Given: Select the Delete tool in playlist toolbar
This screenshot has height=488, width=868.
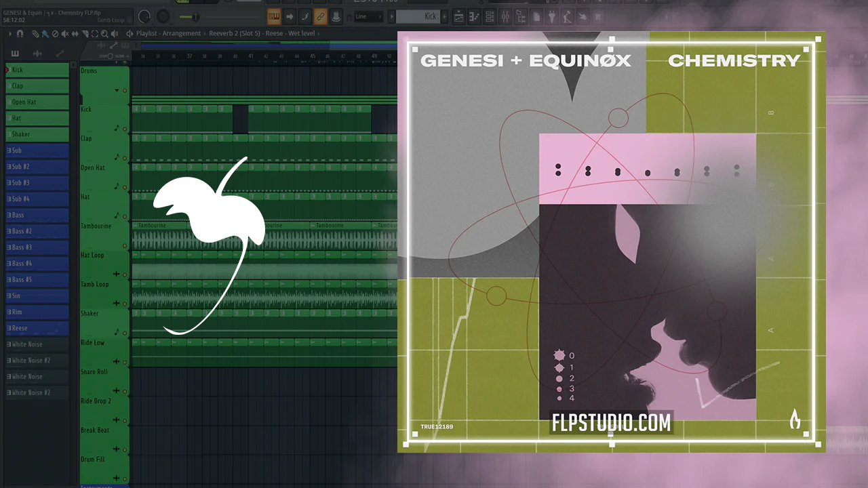Looking at the screenshot, I should pos(55,33).
